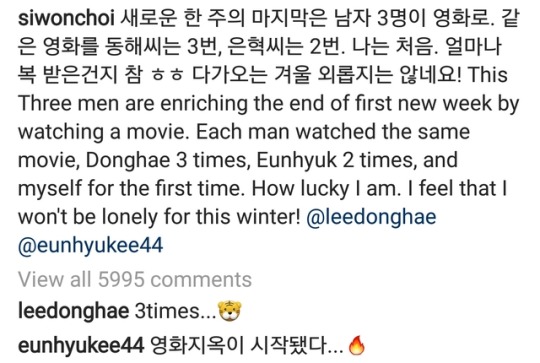The width and height of the screenshot is (540, 363).
Task: Open the siwonchoi profile from caption username
Action: 66,18
